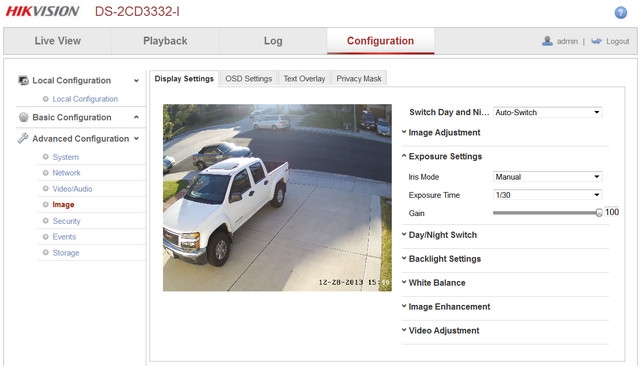The height and width of the screenshot is (366, 640).
Task: Click the bullet icon beside Storage
Action: click(46, 253)
